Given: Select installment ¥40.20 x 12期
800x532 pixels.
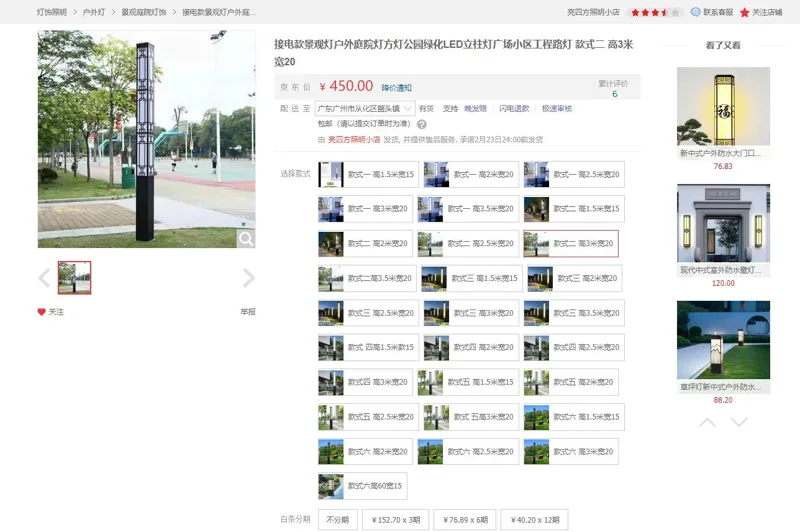Looking at the screenshot, I should click(x=534, y=520).
